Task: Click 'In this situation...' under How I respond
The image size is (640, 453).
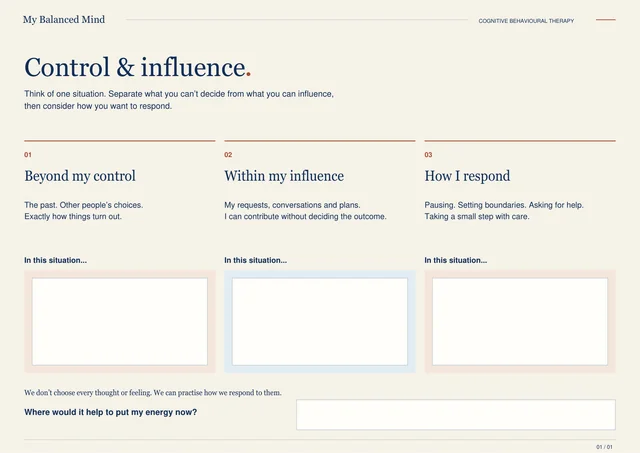Action: click(x=456, y=260)
